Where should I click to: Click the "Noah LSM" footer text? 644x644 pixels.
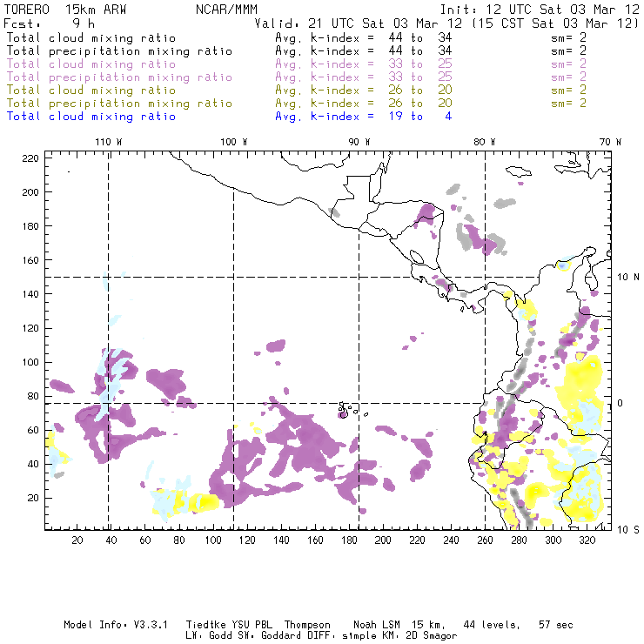tap(377, 625)
